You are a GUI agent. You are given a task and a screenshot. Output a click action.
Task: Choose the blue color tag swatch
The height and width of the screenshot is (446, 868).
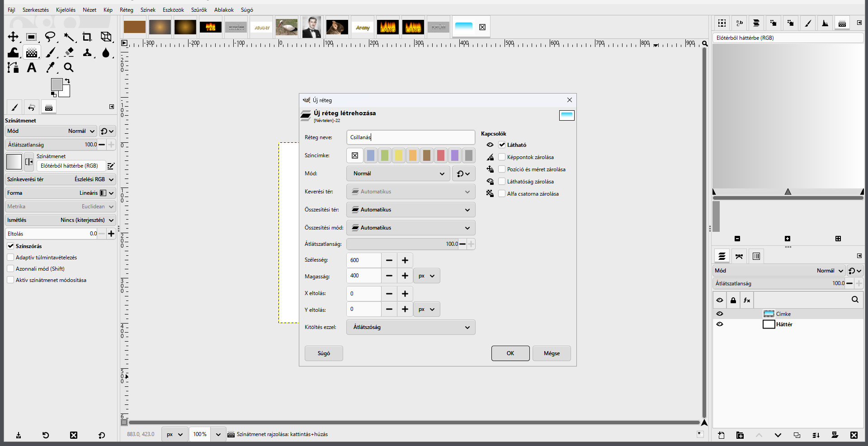(x=371, y=155)
